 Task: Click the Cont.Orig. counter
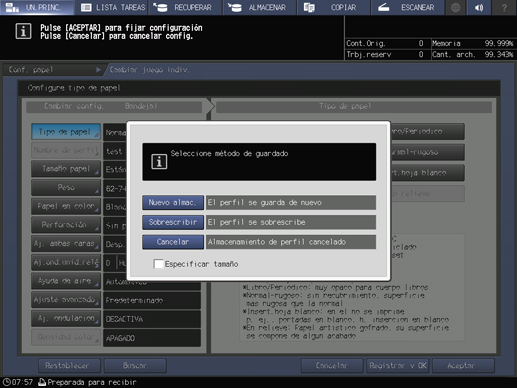pyautogui.click(x=385, y=43)
